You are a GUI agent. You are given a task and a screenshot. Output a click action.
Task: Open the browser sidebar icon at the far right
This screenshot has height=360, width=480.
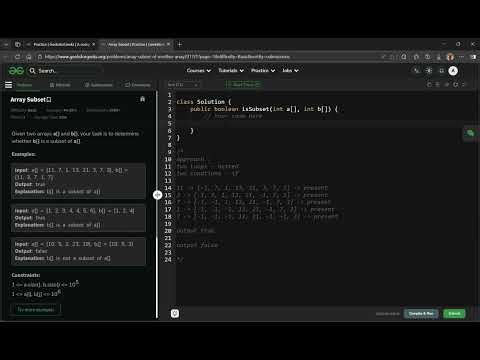point(473,57)
